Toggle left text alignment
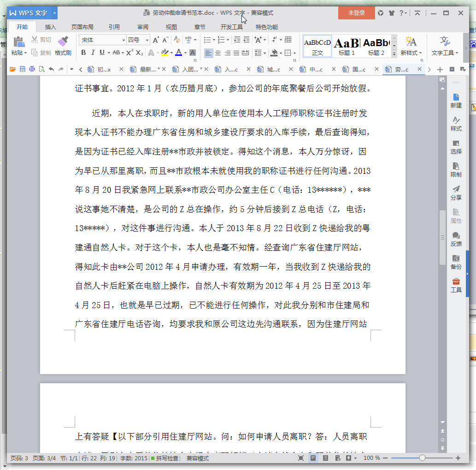The height and width of the screenshot is (470, 476). tap(208, 53)
